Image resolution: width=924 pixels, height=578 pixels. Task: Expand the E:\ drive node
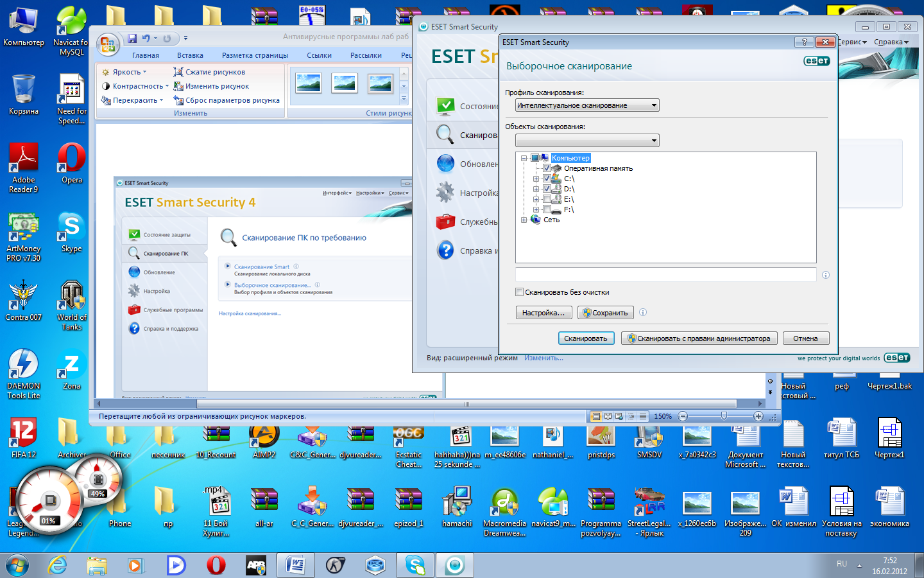pos(536,199)
